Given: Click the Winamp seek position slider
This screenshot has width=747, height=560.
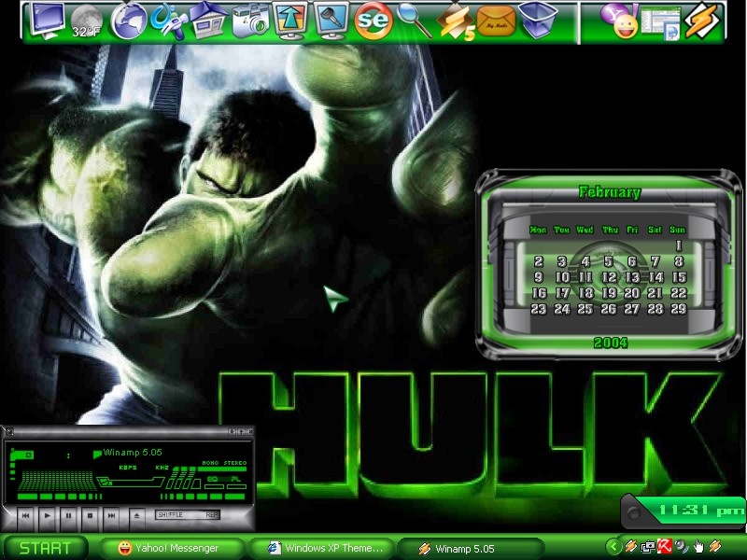Looking at the screenshot, I should (x=130, y=483).
